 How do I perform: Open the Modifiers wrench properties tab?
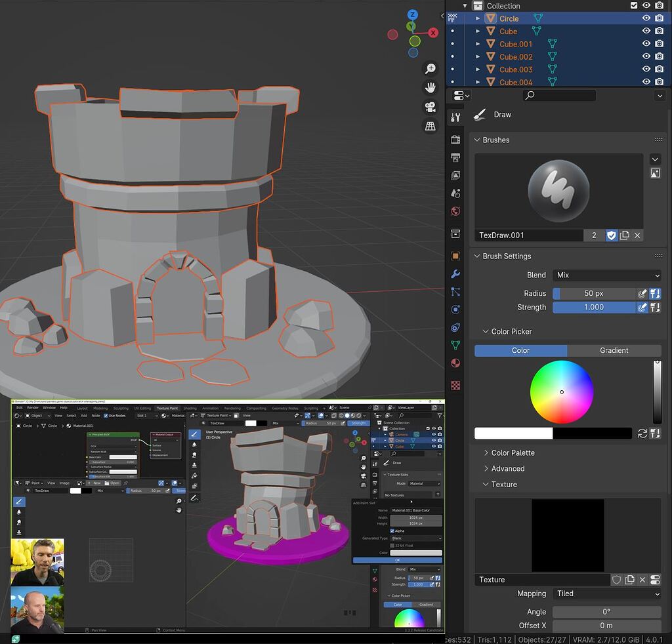(x=455, y=274)
